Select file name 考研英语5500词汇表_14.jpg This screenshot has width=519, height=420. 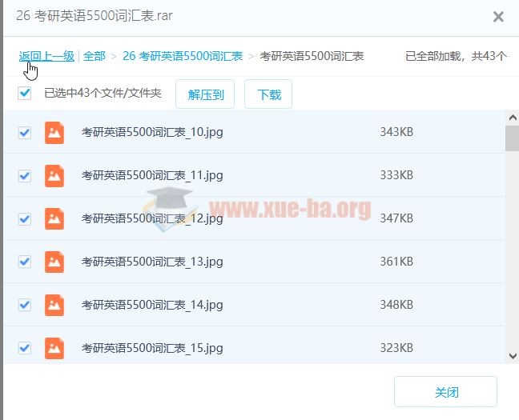pos(152,305)
